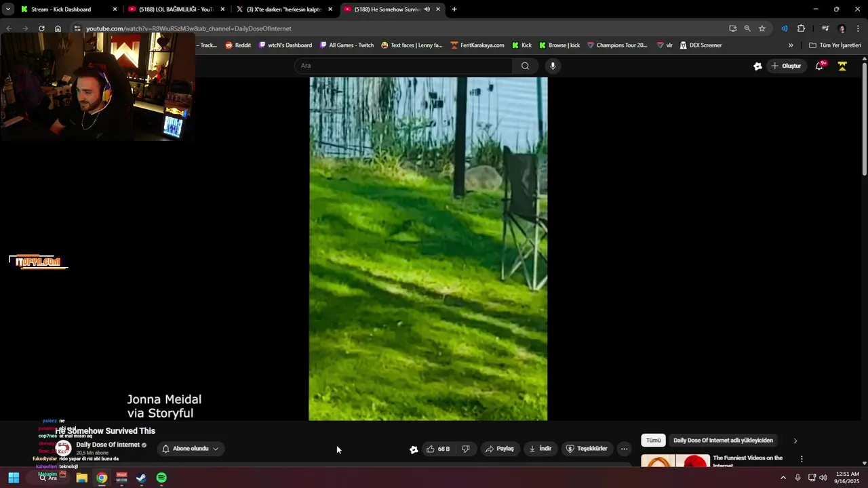Dislike the video
868x488 pixels.
click(465, 449)
